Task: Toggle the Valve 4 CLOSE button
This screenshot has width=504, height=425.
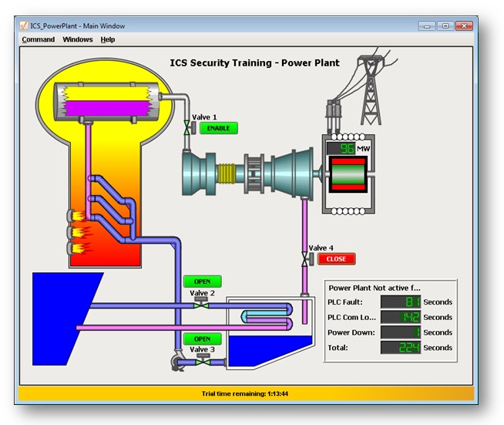Action: point(337,259)
